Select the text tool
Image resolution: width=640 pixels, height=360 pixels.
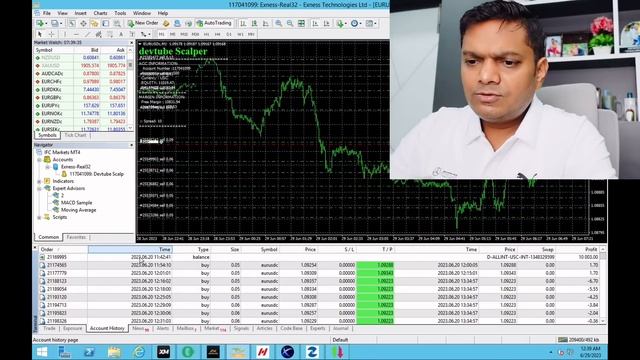(121, 34)
